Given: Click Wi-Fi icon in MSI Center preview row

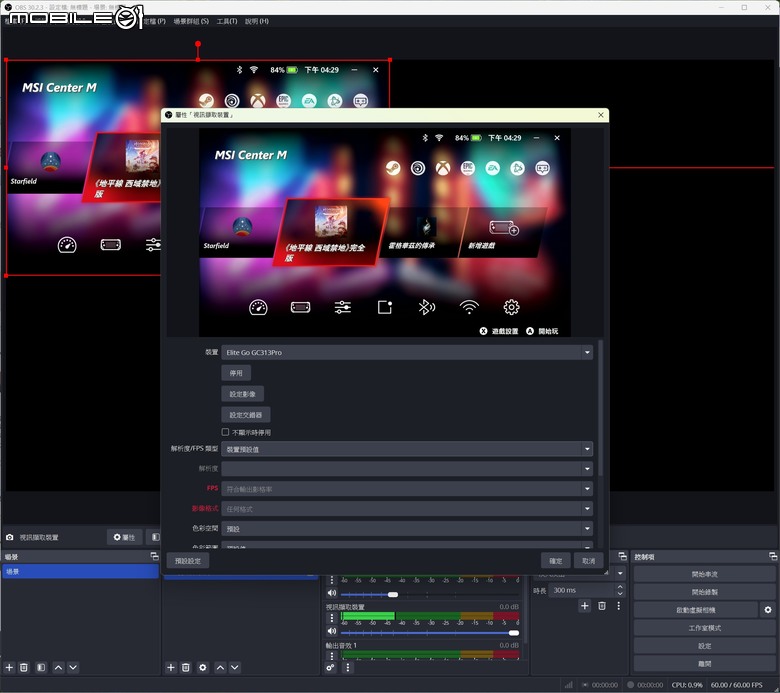Looking at the screenshot, I should (469, 307).
